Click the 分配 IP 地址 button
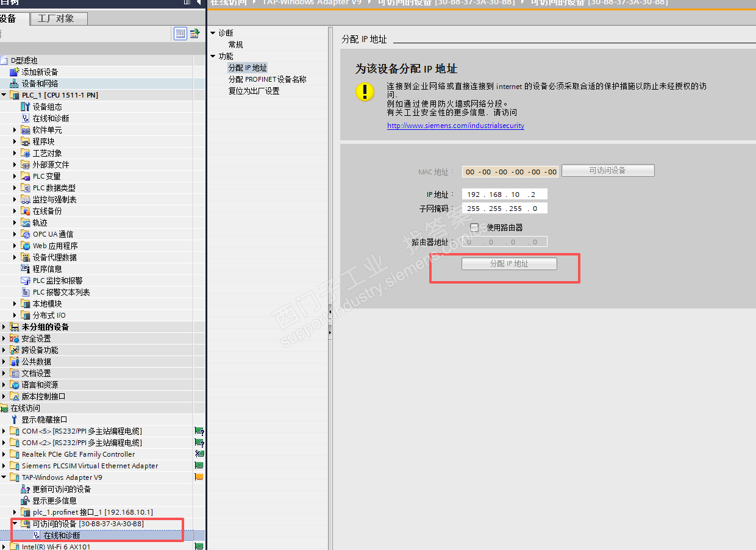The height and width of the screenshot is (550, 756). pos(509,264)
